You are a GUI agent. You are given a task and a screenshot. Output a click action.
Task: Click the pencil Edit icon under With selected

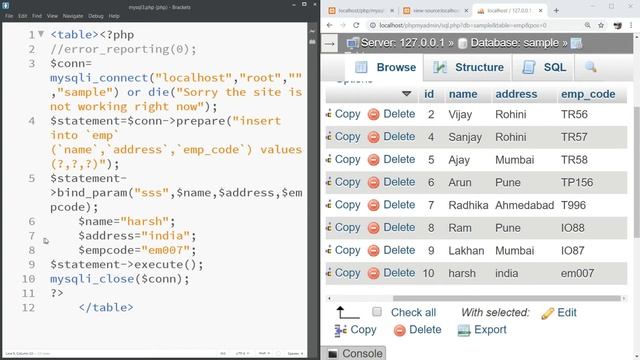[x=547, y=313]
